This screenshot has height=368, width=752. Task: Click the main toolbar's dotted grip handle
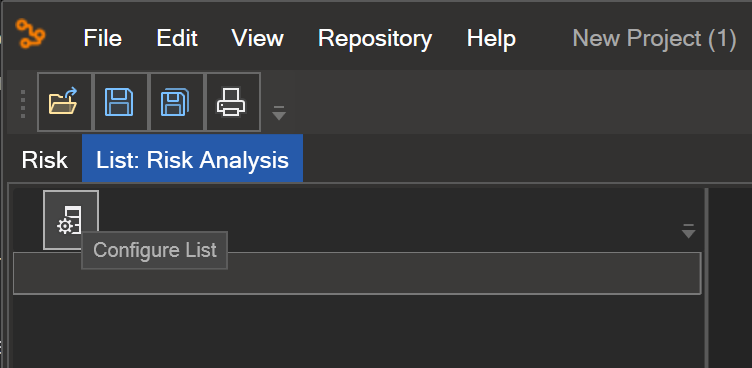pos(23,103)
